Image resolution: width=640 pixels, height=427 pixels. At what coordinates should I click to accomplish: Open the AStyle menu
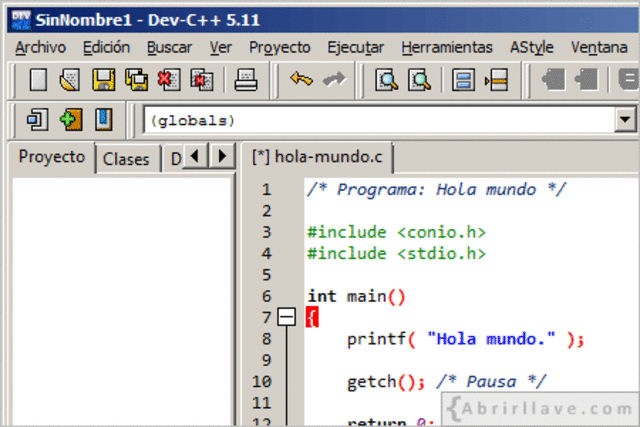coord(531,48)
